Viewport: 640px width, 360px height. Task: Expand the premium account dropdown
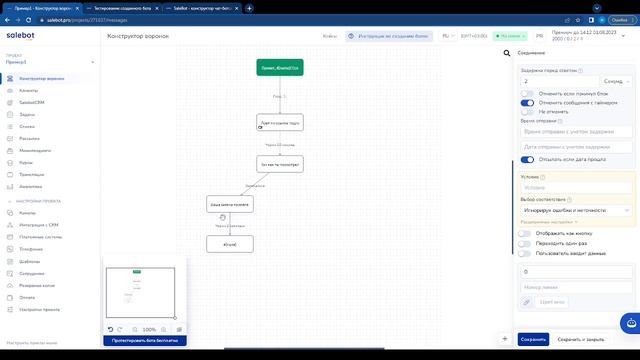tap(623, 36)
